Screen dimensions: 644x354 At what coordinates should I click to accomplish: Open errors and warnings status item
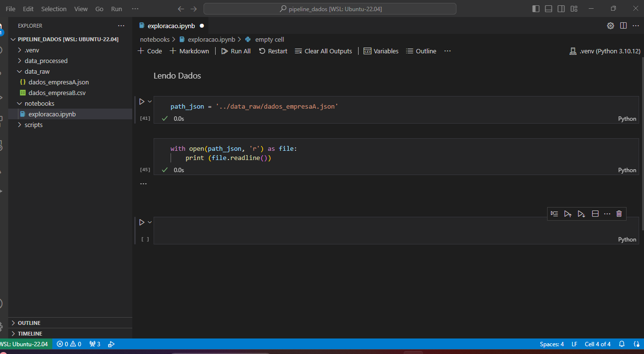click(x=69, y=344)
